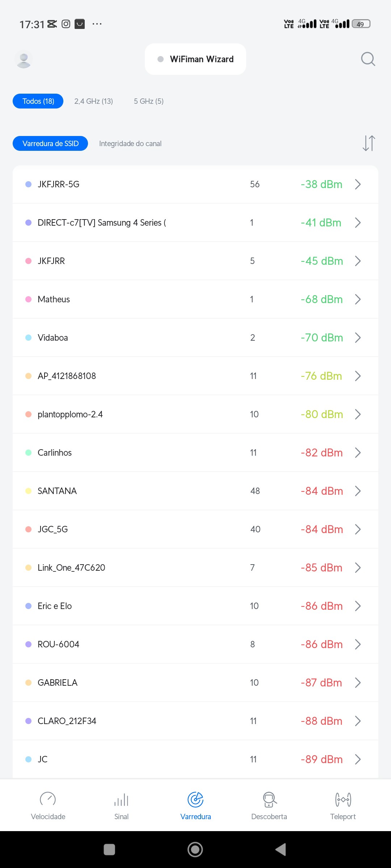Open the Descoberta discovery icon
Screen dimensions: 391x868
coord(269,800)
